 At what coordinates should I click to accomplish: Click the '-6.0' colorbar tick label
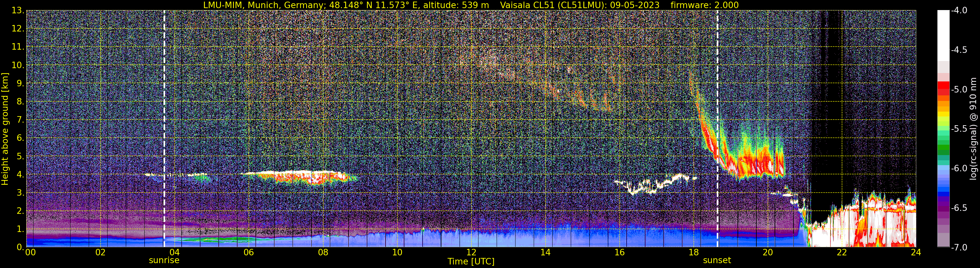tap(959, 168)
